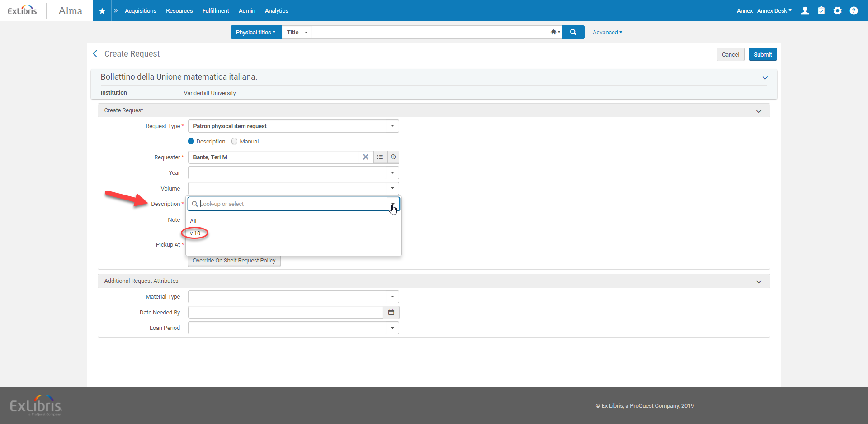Click the Requester field Bante, Teri M
868x424 pixels.
(x=273, y=157)
